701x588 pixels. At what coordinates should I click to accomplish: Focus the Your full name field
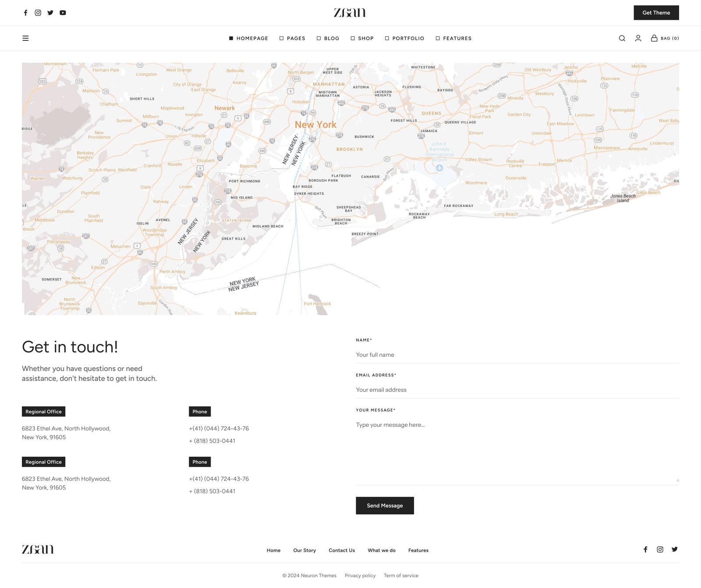tap(517, 355)
